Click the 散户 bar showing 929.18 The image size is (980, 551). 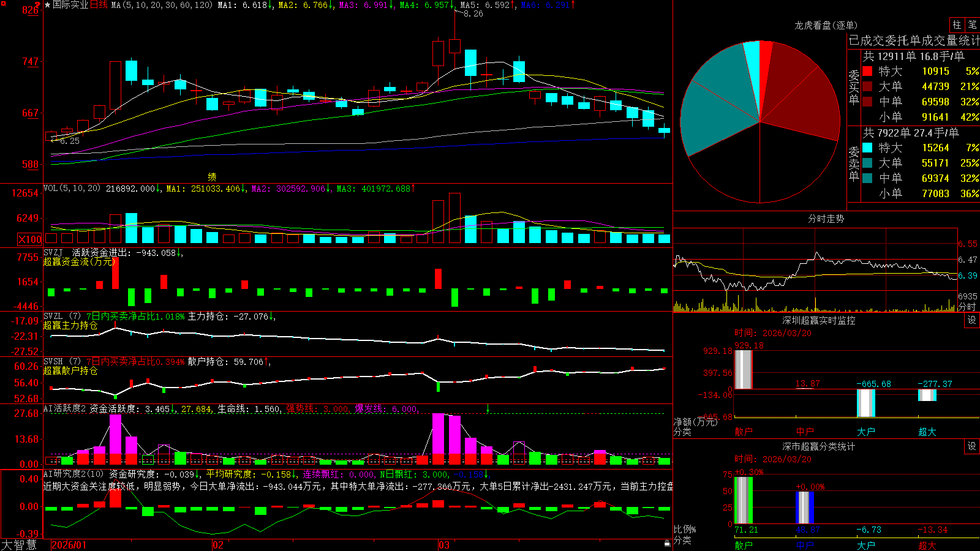[744, 369]
